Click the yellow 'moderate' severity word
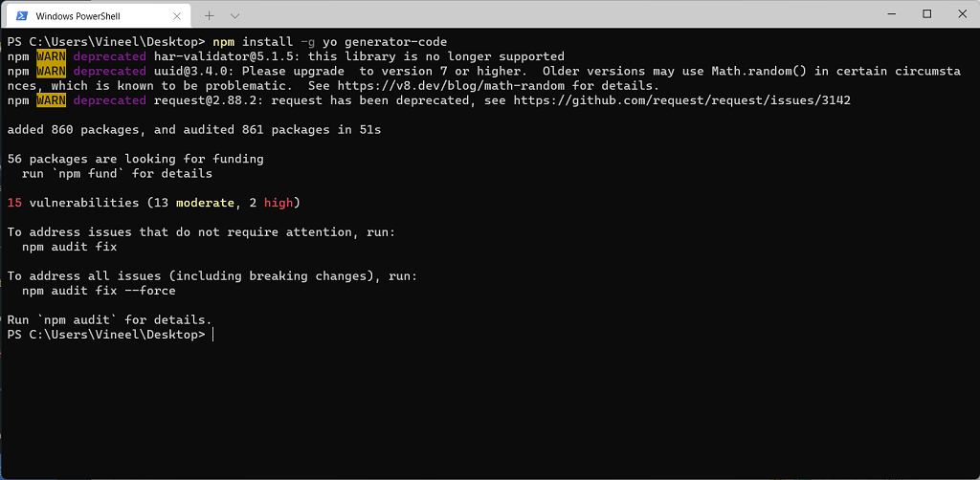Viewport: 980px width, 480px height. click(x=205, y=203)
